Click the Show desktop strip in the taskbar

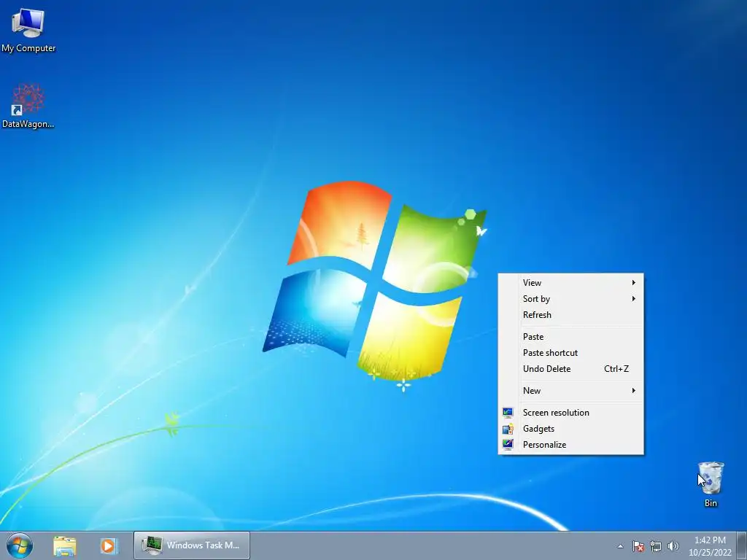[742, 545]
